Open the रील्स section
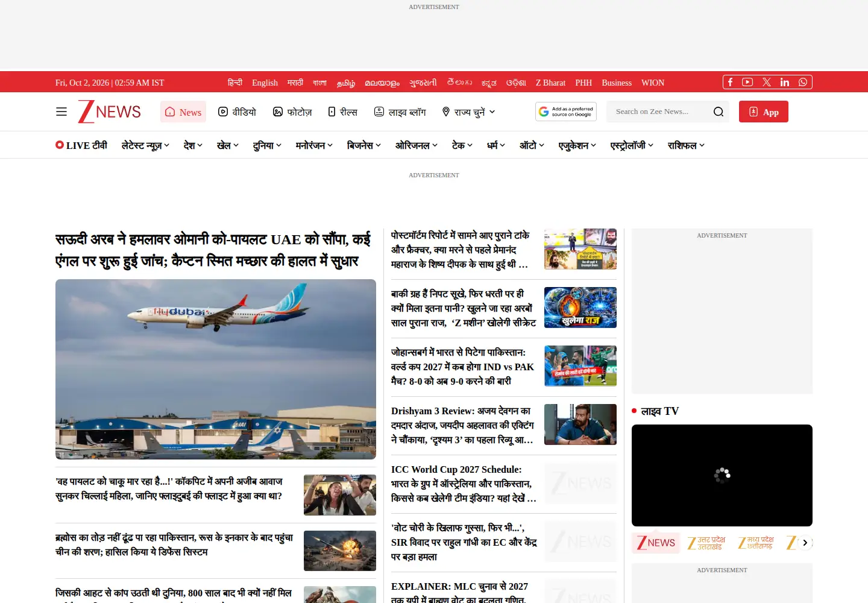The image size is (868, 603). coord(343,112)
